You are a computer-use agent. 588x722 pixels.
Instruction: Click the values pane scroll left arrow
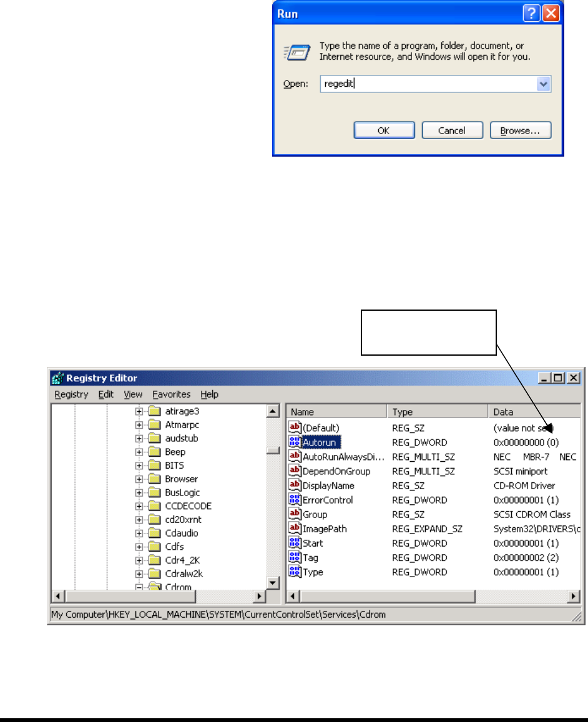pos(293,597)
